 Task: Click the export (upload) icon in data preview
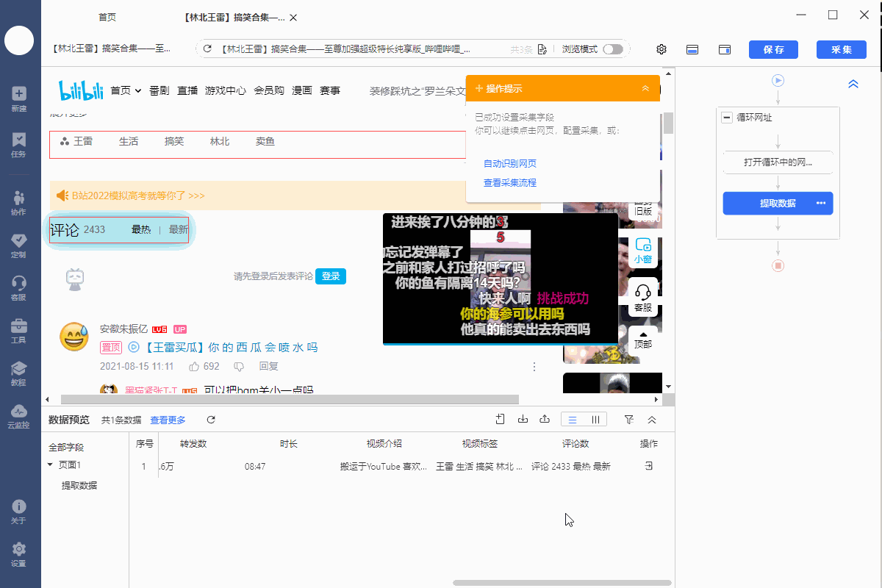(545, 420)
